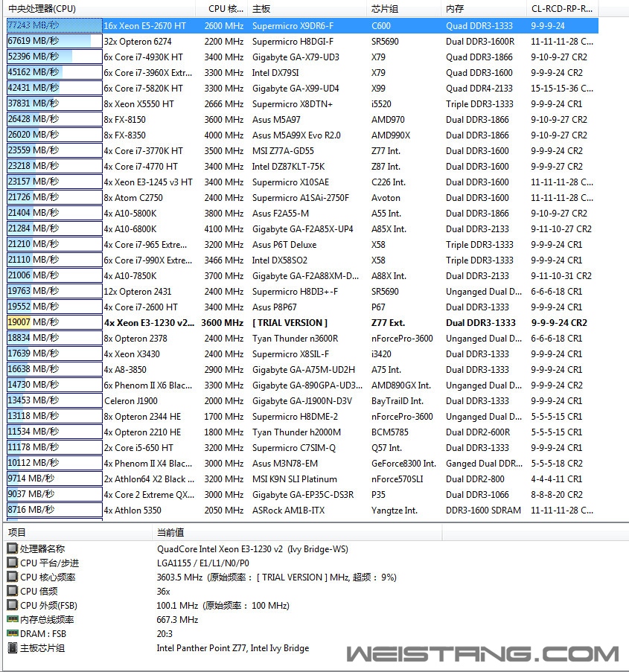This screenshot has height=672, width=629.
Task: Click the CPU 外频(FSB) chip icon
Action: pos(12,606)
